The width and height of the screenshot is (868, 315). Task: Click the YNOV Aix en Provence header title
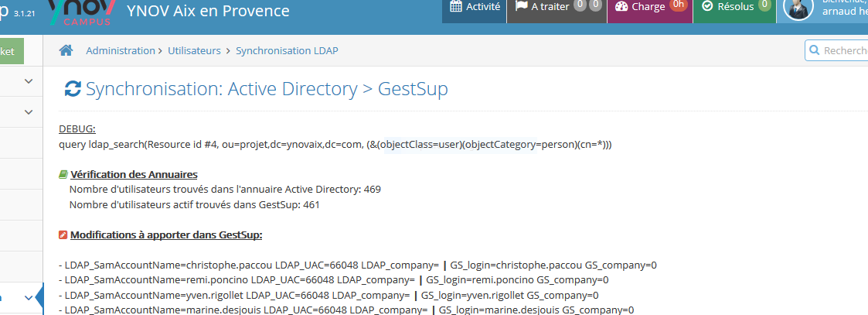tap(208, 11)
